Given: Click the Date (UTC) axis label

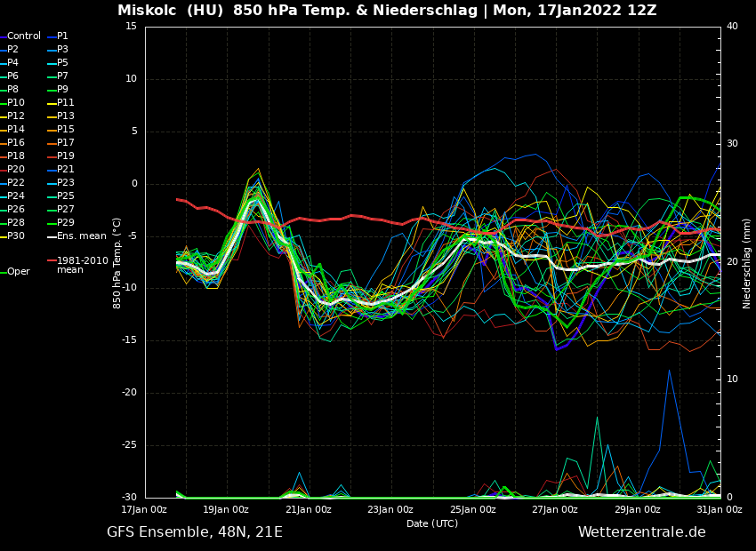Looking at the screenshot, I should coord(432,524).
